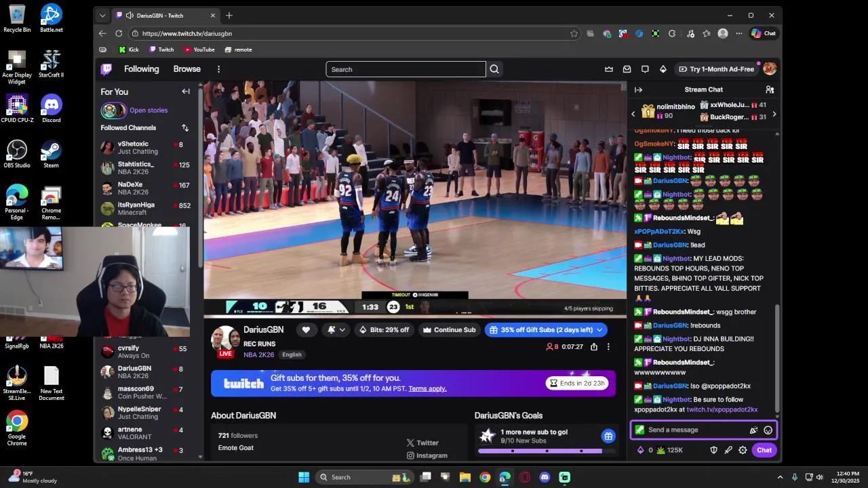Click Try 1-Month Ad-Free button
Image resolution: width=868 pixels, height=488 pixels.
pyautogui.click(x=717, y=69)
